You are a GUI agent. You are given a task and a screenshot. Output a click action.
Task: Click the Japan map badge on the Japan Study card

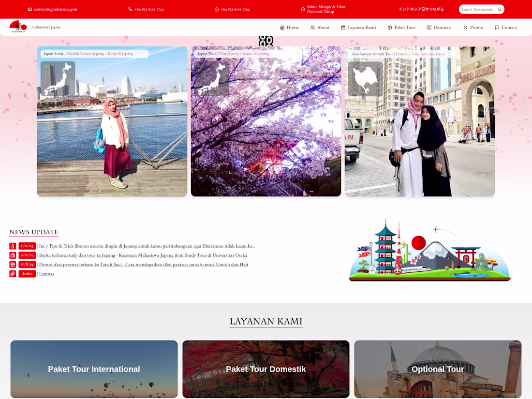[58, 78]
